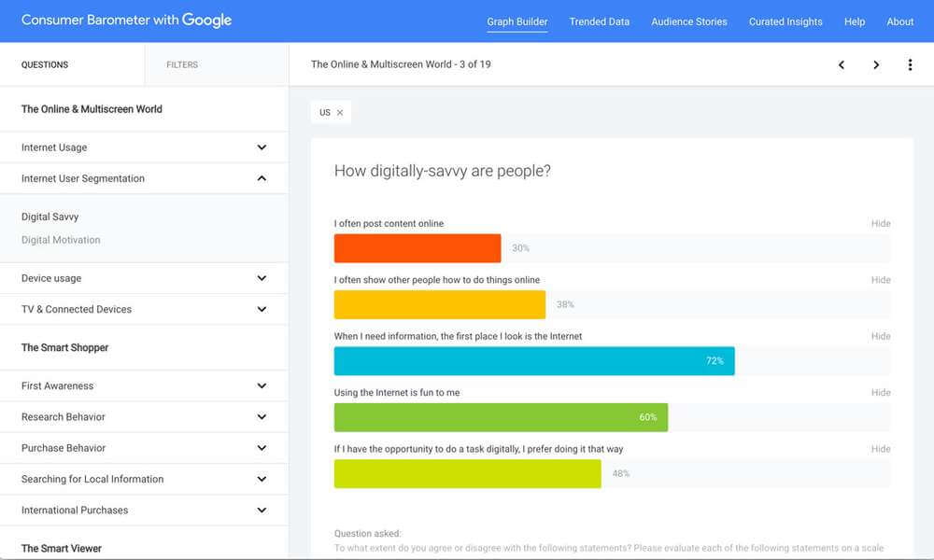This screenshot has width=934, height=560.
Task: Open the Curated Insights page
Action: 785,22
